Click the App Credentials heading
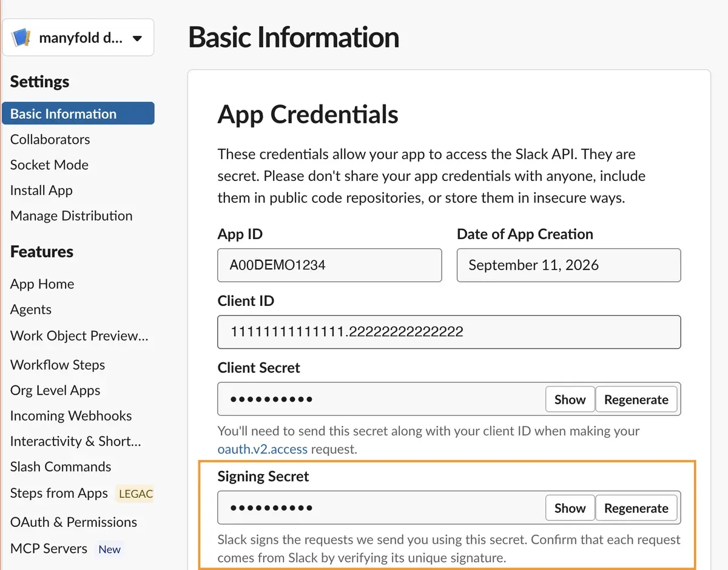The image size is (728, 570). point(308,114)
